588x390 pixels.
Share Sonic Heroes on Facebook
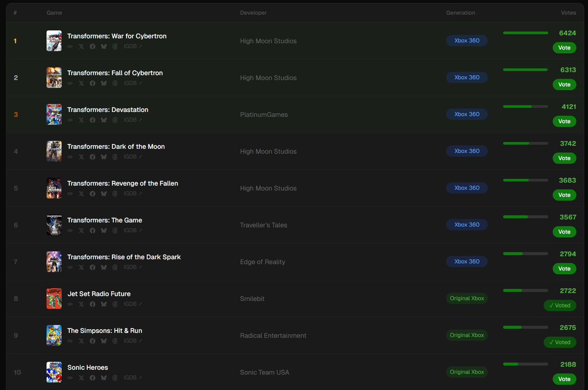[x=93, y=378]
